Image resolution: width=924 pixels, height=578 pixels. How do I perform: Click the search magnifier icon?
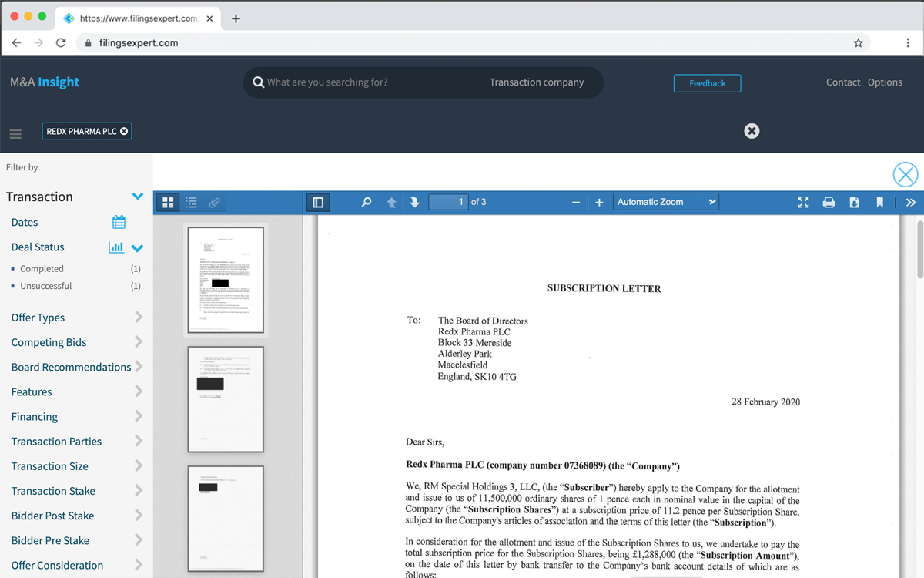pos(259,82)
